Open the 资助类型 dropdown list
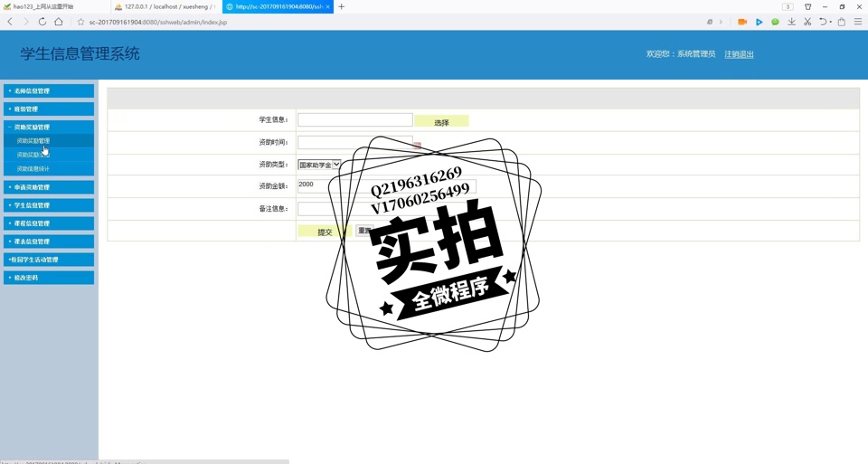 pos(319,165)
